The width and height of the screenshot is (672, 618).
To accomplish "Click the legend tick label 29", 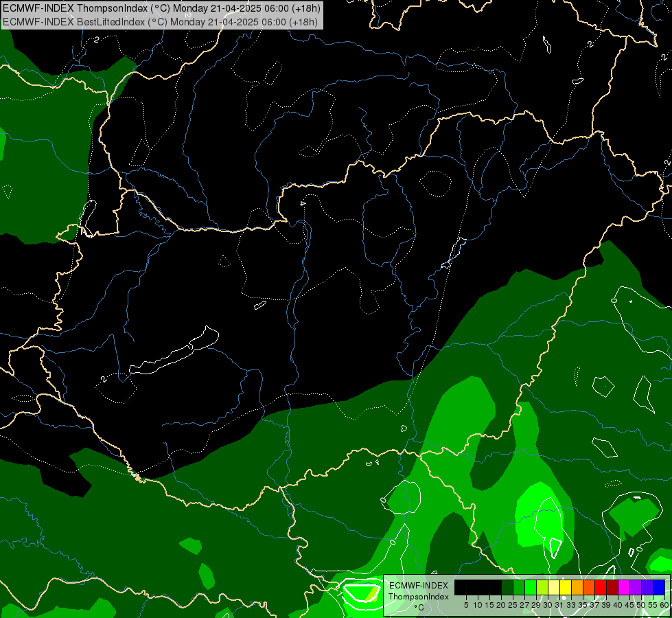I will pos(537,605).
